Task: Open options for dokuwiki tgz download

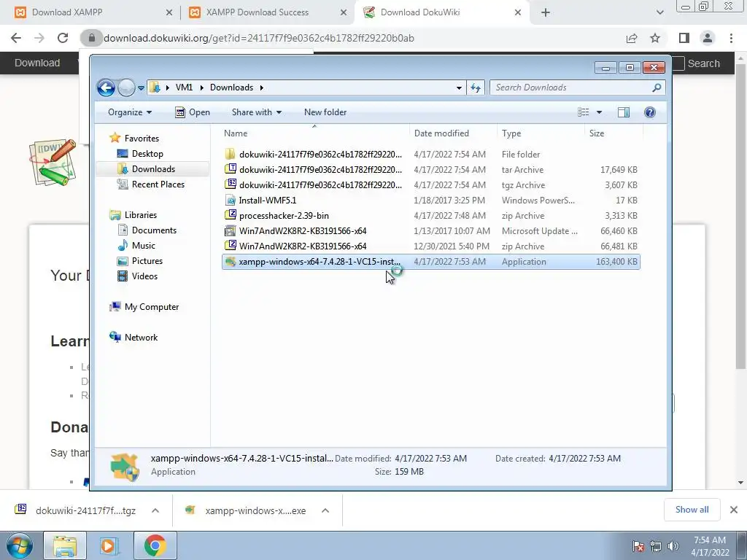Action: tap(155, 510)
